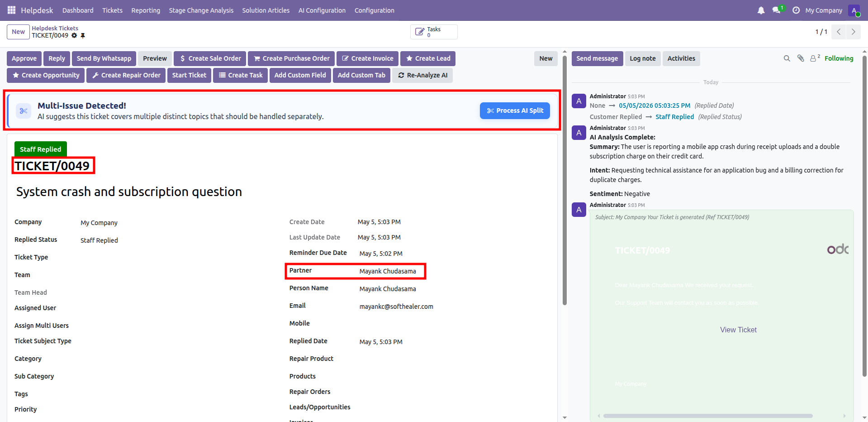Open the Activities tab in chatter
868x422 pixels.
(x=681, y=58)
